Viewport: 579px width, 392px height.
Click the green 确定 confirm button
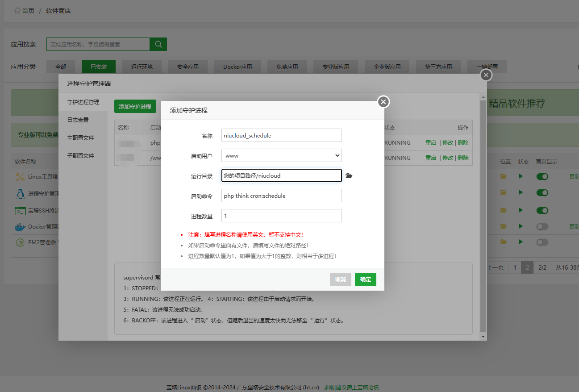(x=365, y=279)
